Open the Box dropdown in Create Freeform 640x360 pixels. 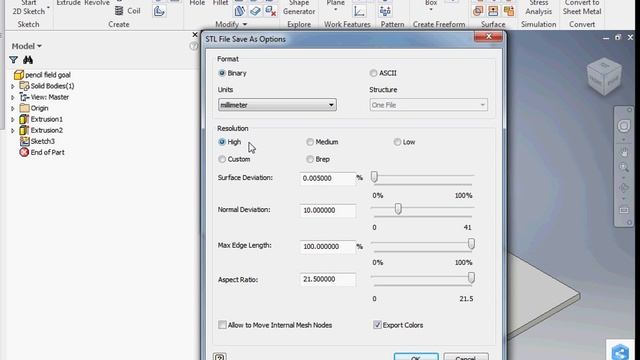[x=431, y=9]
